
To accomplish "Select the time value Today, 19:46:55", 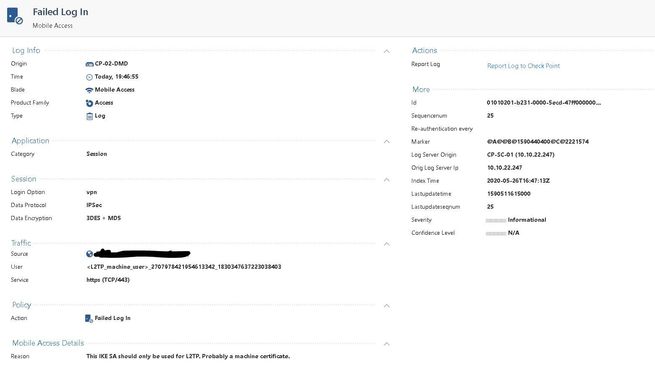I will [116, 76].
